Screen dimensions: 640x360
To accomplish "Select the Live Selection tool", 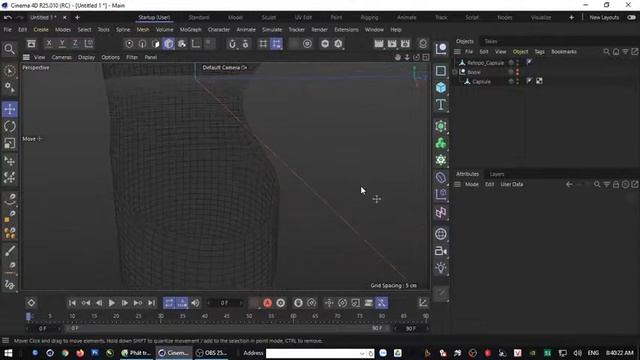I will coord(10,71).
